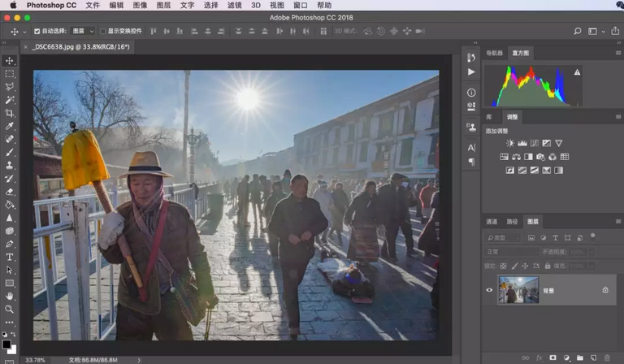
Task: Select the Crop tool
Action: [x=10, y=112]
